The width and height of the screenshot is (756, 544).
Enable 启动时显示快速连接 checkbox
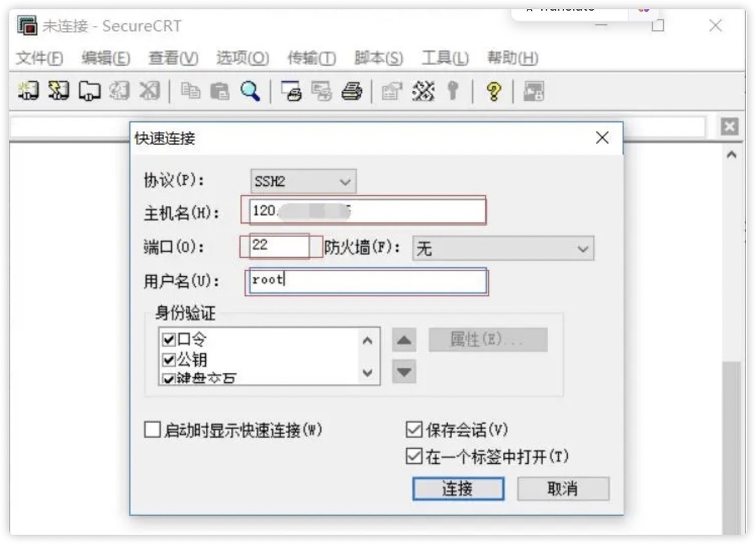coord(152,429)
